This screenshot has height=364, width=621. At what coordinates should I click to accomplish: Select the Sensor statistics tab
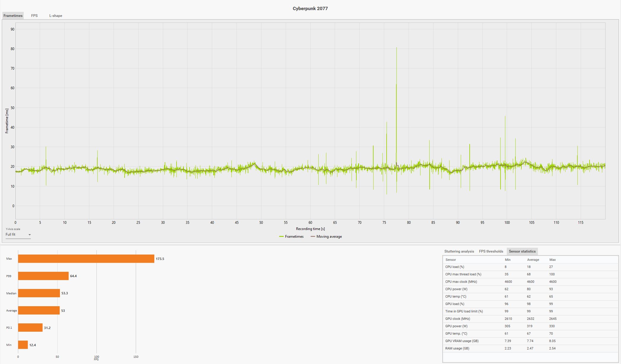point(522,251)
